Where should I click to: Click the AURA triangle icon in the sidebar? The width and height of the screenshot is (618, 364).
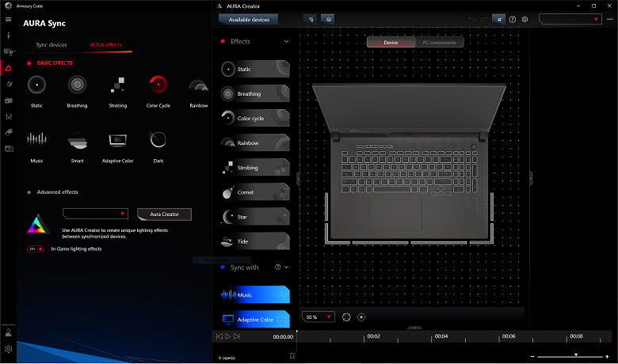pyautogui.click(x=8, y=69)
